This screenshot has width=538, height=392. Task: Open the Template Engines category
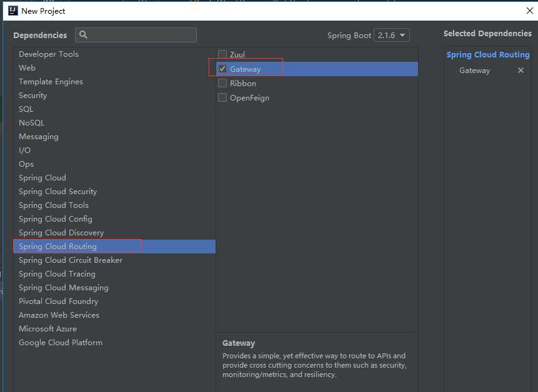coord(114,82)
